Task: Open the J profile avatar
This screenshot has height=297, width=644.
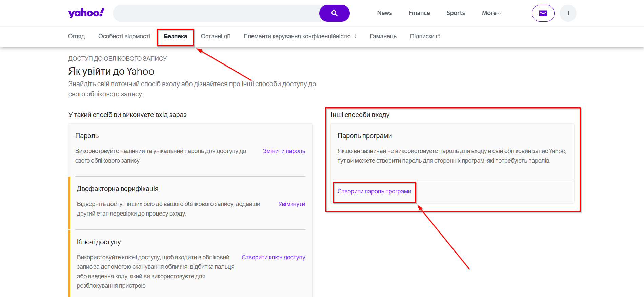Action: point(568,13)
